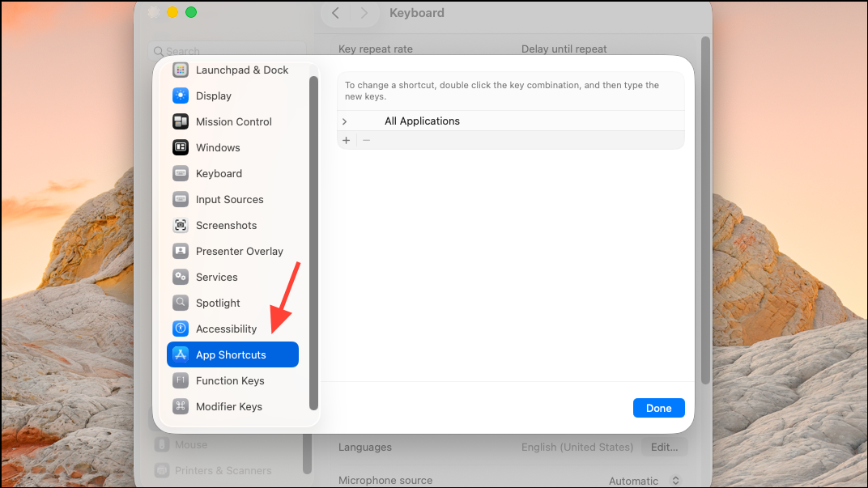Select the Modifier Keys command icon
Screen dimensions: 868x488
click(x=181, y=406)
